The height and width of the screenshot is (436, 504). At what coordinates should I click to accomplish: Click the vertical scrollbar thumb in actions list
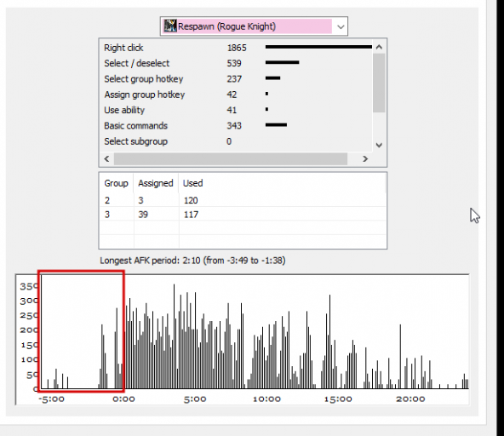[379, 83]
